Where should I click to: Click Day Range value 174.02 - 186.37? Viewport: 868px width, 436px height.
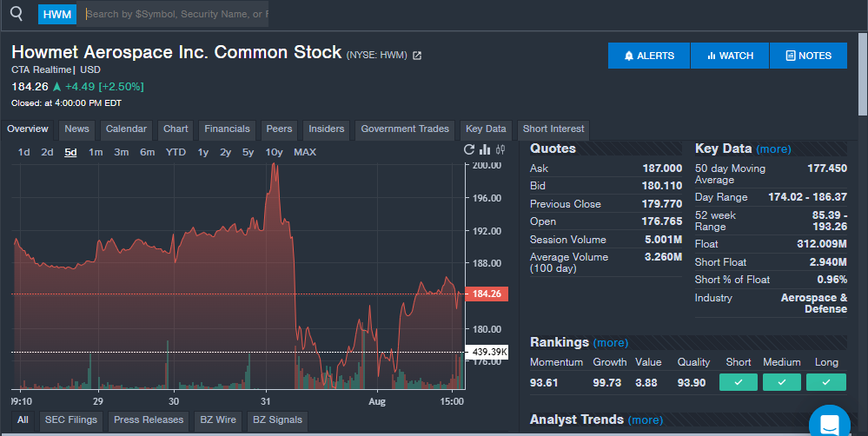808,197
